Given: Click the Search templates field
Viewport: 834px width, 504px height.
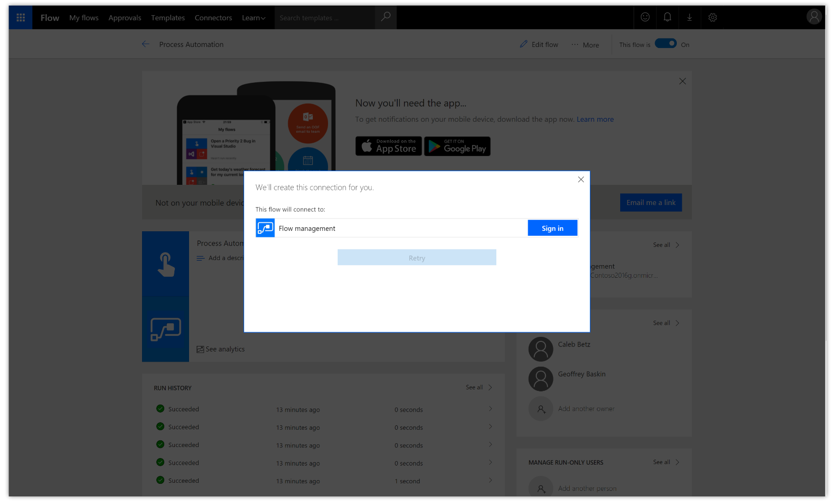Looking at the screenshot, I should pyautogui.click(x=325, y=18).
